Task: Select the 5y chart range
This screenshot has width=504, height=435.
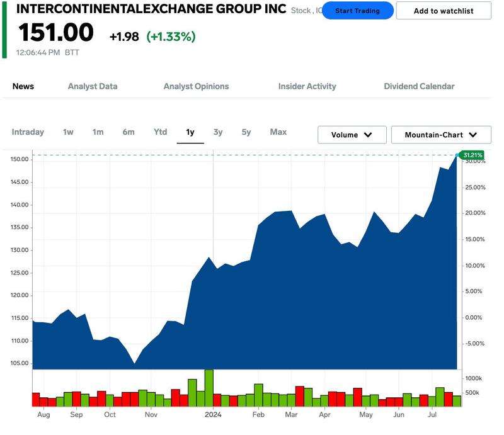Action: coord(246,132)
